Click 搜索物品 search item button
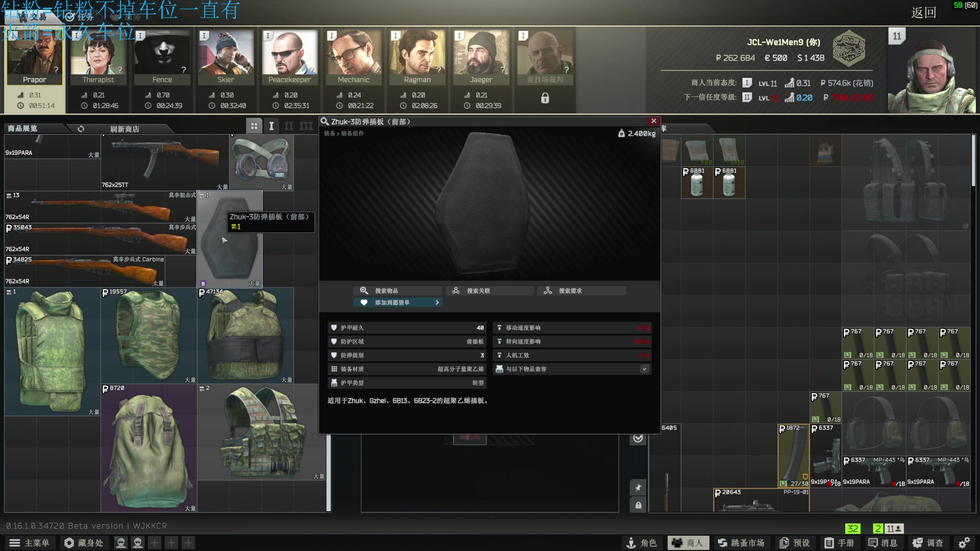 [x=398, y=291]
